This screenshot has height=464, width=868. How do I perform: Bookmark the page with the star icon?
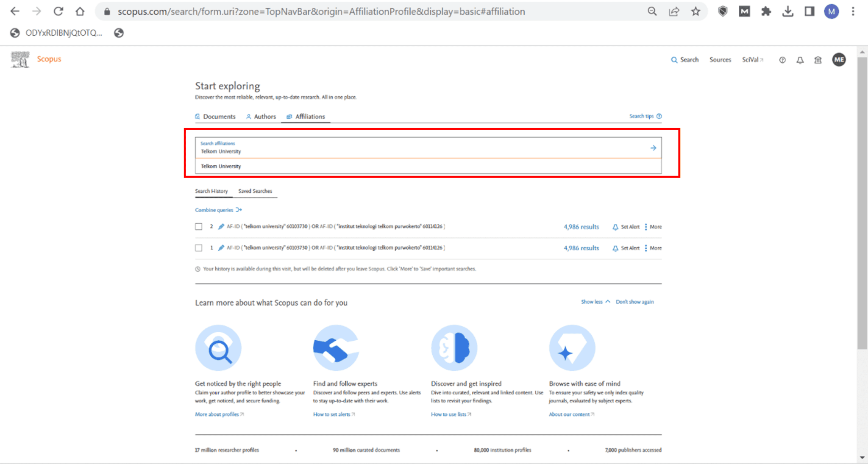click(x=696, y=11)
